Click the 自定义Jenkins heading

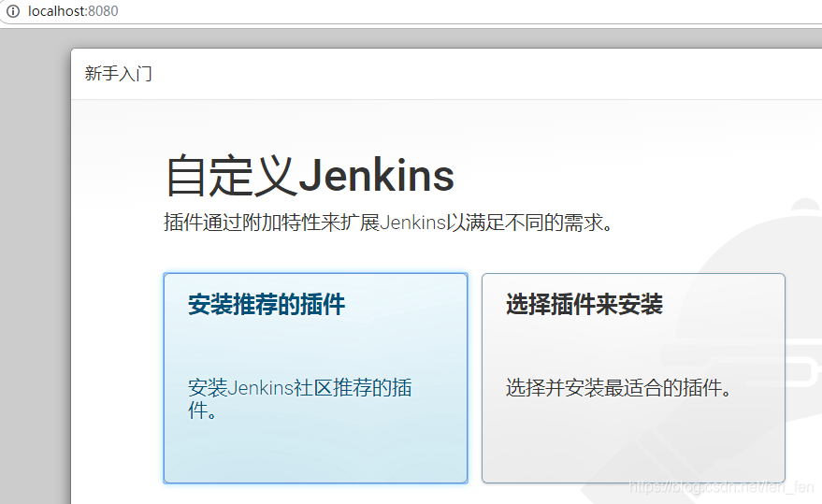(x=310, y=176)
